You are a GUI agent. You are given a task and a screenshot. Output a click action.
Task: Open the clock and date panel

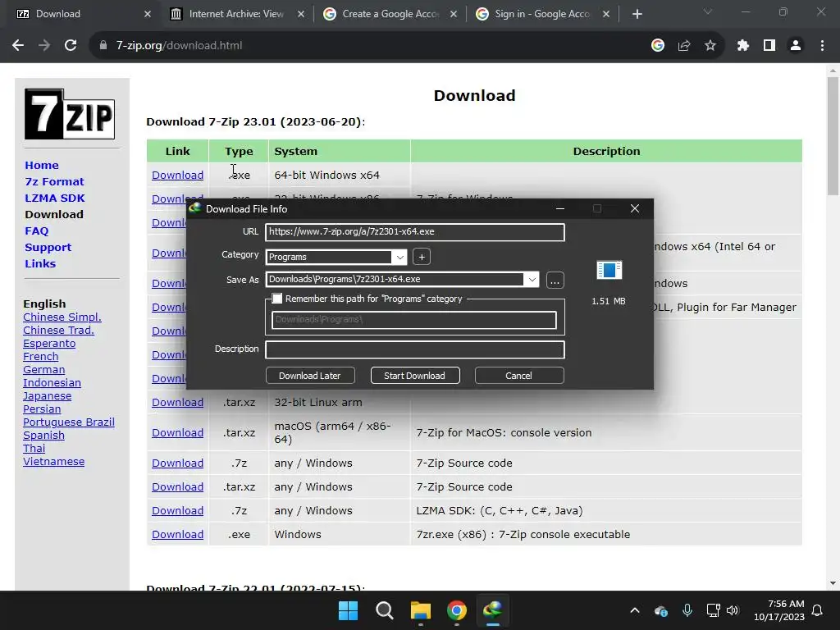pyautogui.click(x=779, y=610)
